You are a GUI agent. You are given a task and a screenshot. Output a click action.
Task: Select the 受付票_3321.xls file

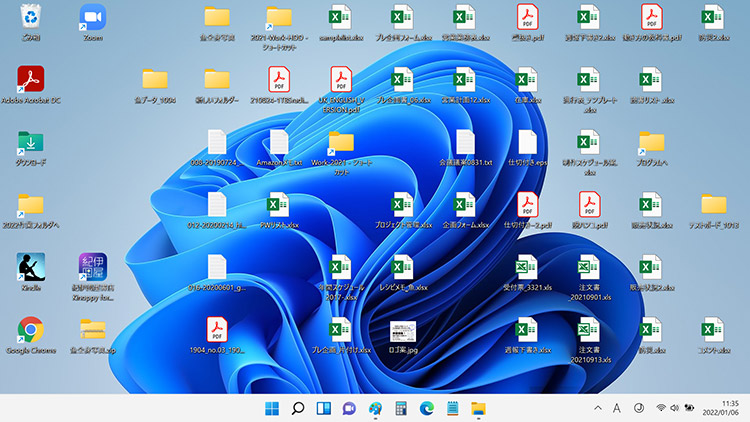pyautogui.click(x=527, y=268)
